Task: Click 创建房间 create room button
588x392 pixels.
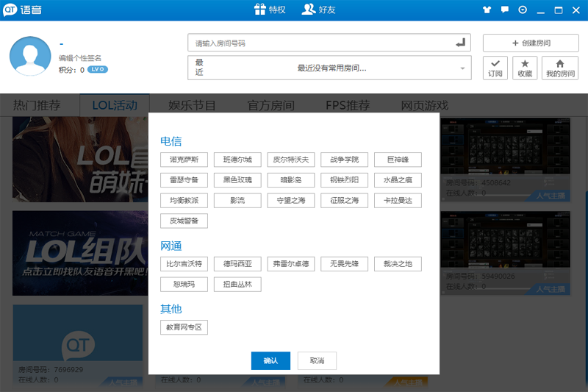Action: click(x=531, y=43)
